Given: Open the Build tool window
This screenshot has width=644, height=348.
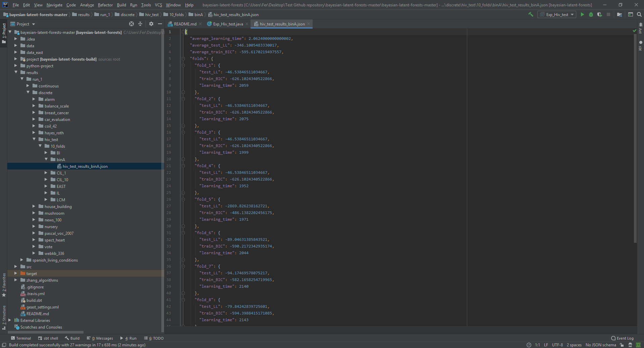Looking at the screenshot, I should (x=72, y=338).
